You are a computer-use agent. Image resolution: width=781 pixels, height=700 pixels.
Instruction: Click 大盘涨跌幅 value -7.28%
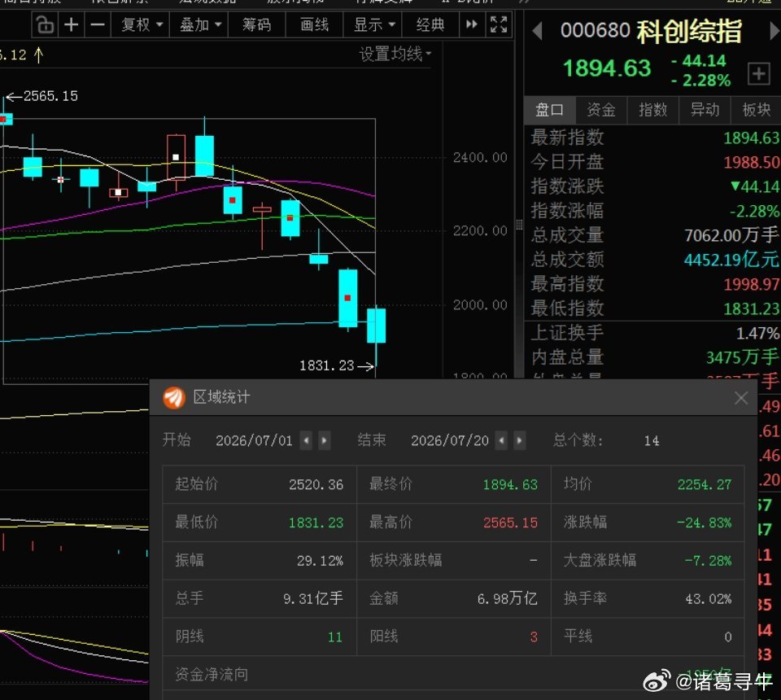pyautogui.click(x=708, y=561)
